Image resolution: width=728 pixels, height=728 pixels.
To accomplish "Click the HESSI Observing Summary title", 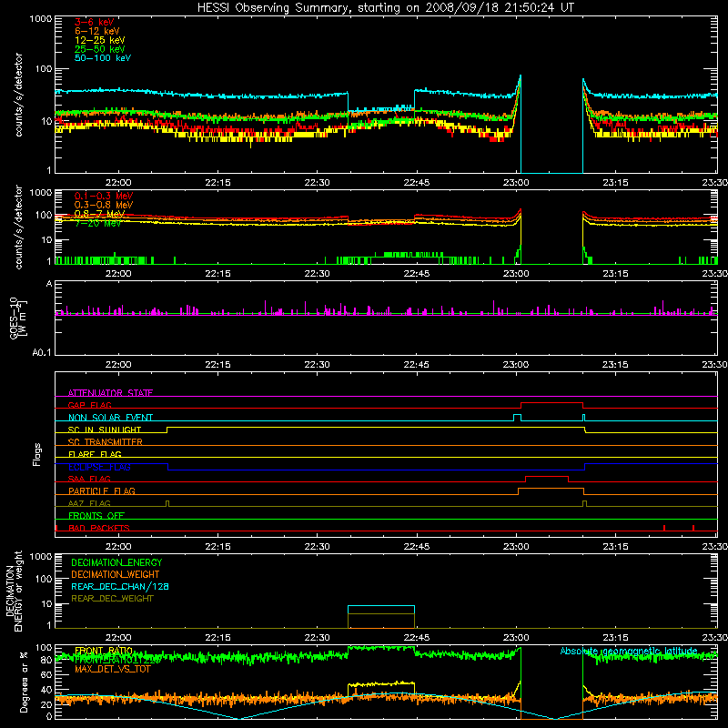I will pos(385,7).
